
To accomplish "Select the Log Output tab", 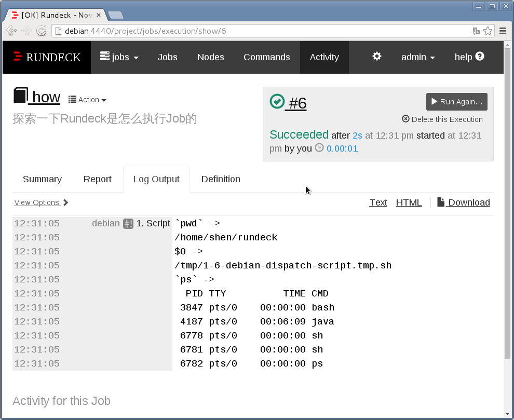I will click(156, 179).
